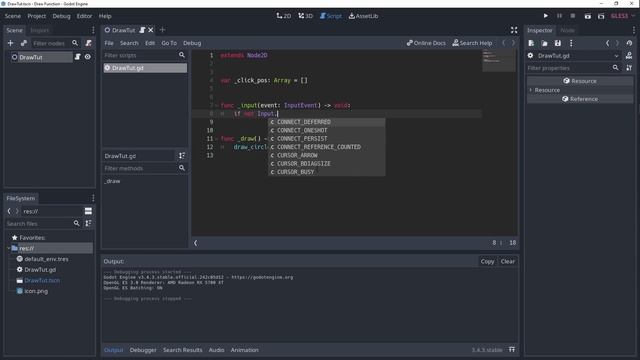The width and height of the screenshot is (640, 360).
Task: Open script editor File menu
Action: 109,43
